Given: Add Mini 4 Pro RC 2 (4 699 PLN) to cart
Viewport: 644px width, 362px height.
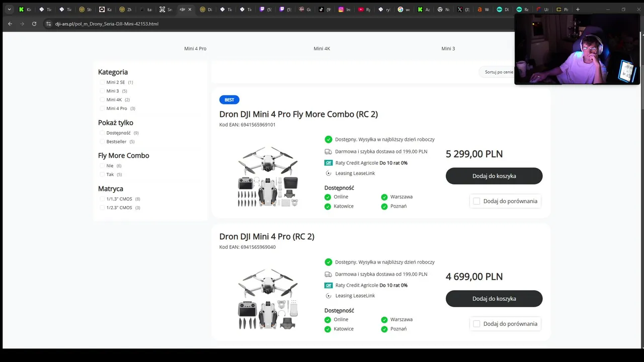Looking at the screenshot, I should pyautogui.click(x=494, y=299).
